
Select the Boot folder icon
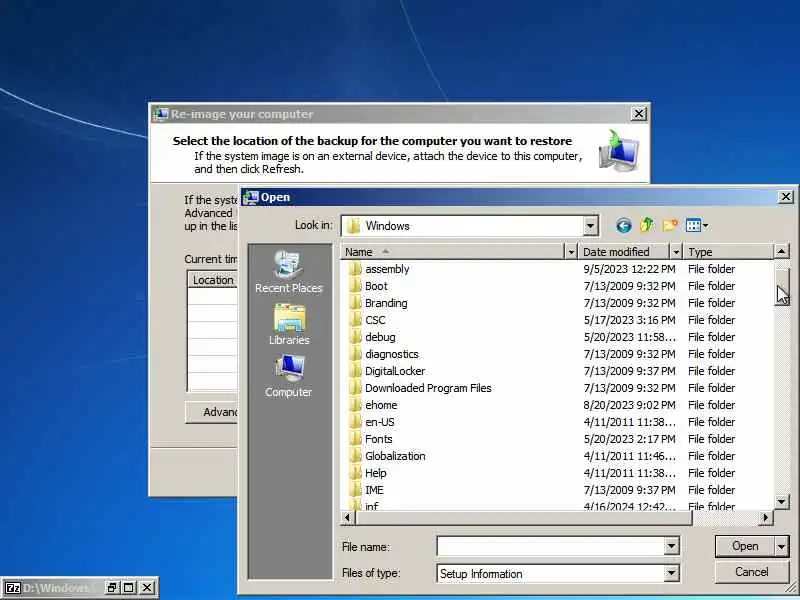pos(355,286)
